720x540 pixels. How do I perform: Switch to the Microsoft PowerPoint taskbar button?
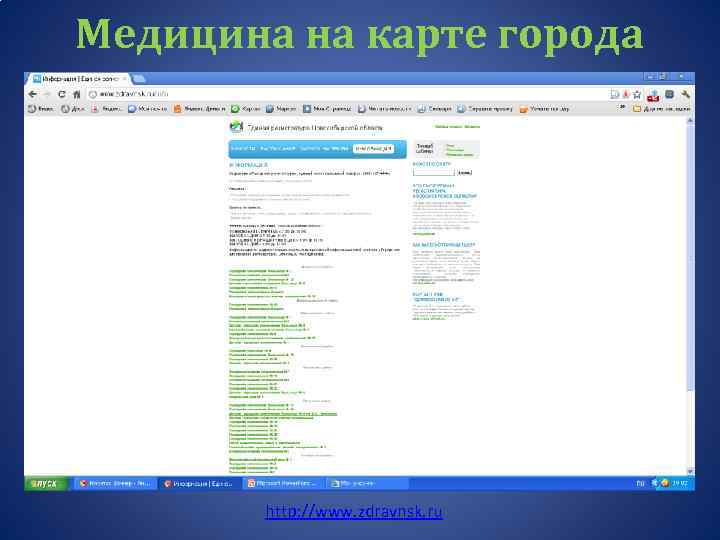coord(283,484)
